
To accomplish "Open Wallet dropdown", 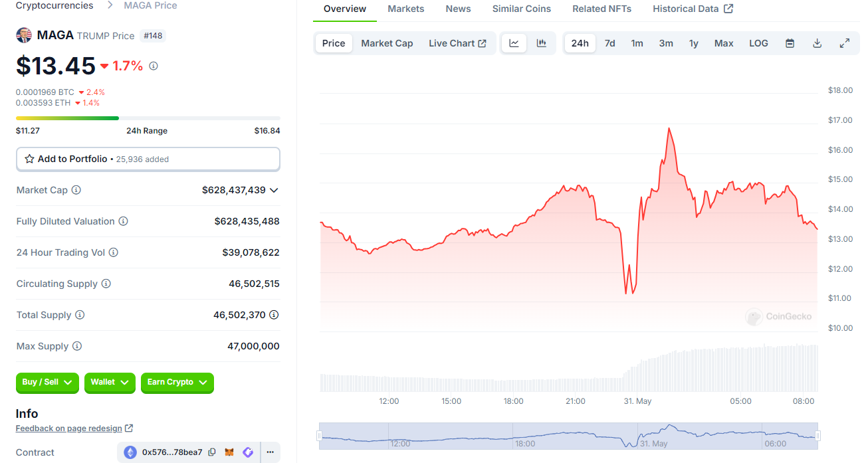I will [x=110, y=383].
